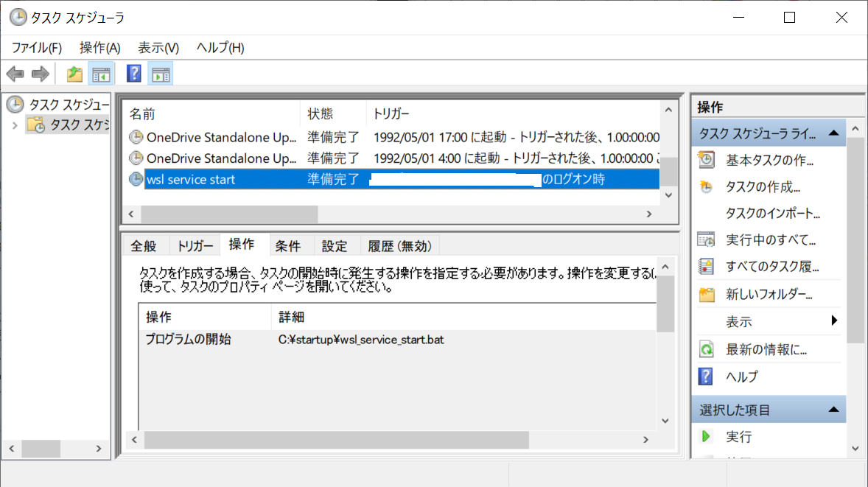
Task: Select OneDrive task triggered at 17:00
Action: [x=393, y=137]
